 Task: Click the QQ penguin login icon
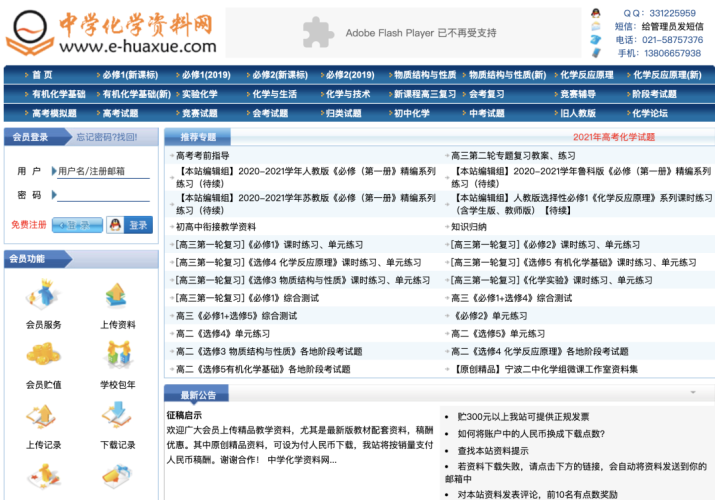click(x=115, y=225)
